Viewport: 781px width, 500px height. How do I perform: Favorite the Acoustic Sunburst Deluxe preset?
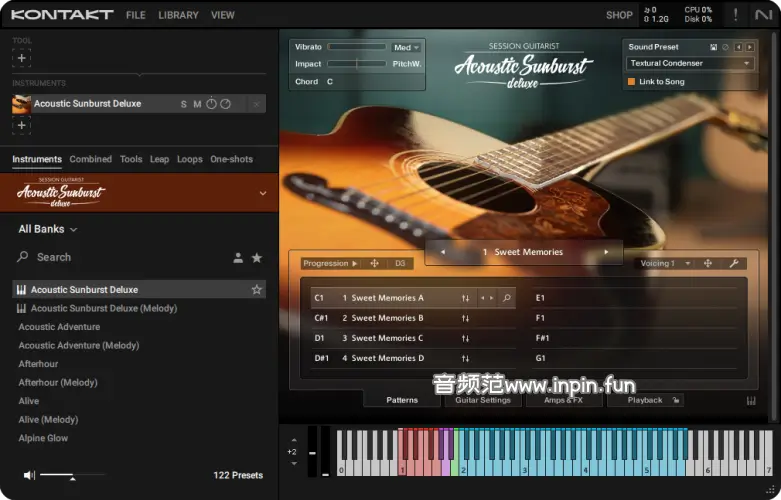pyautogui.click(x=257, y=290)
